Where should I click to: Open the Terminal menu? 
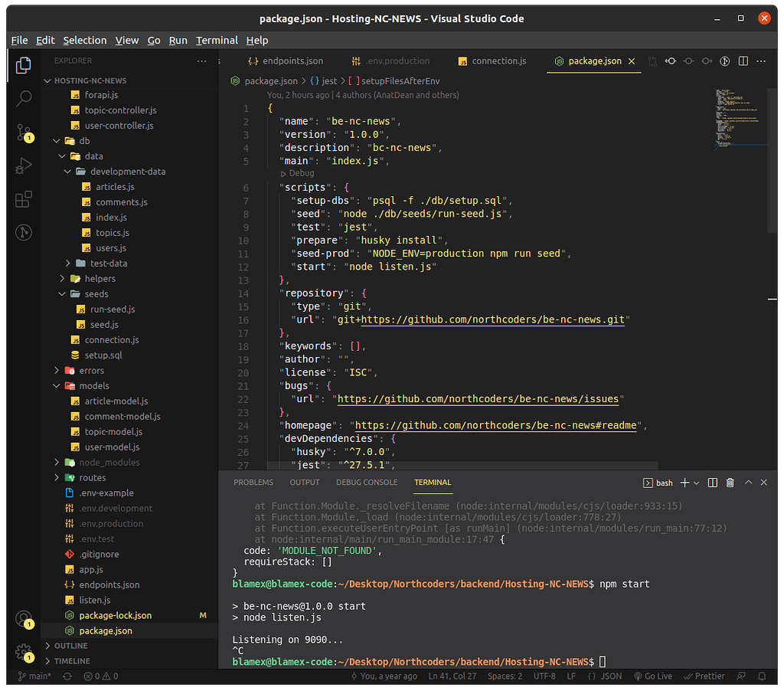(217, 40)
